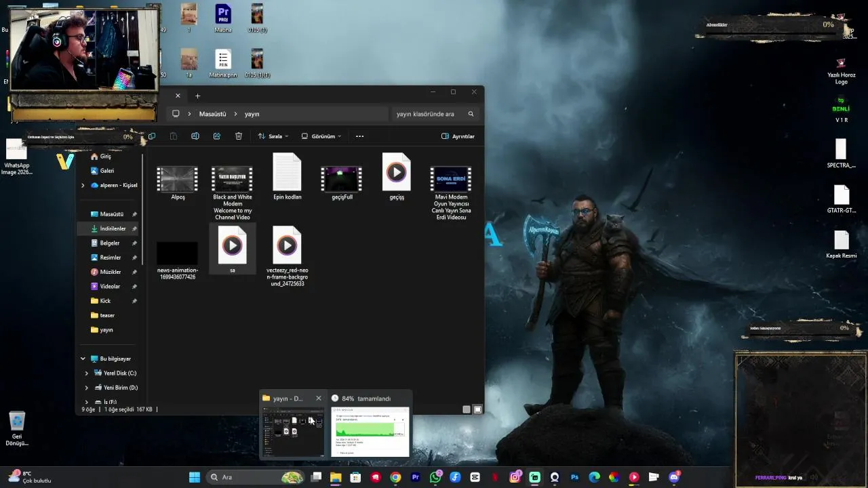Image resolution: width=868 pixels, height=488 pixels.
Task: Open the three-dots more options menu
Action: click(x=360, y=136)
